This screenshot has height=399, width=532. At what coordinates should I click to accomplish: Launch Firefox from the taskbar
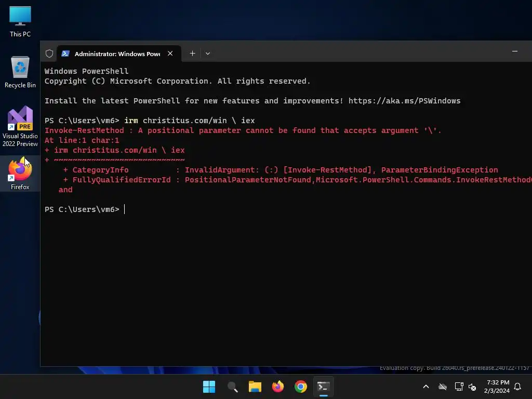[x=278, y=387]
